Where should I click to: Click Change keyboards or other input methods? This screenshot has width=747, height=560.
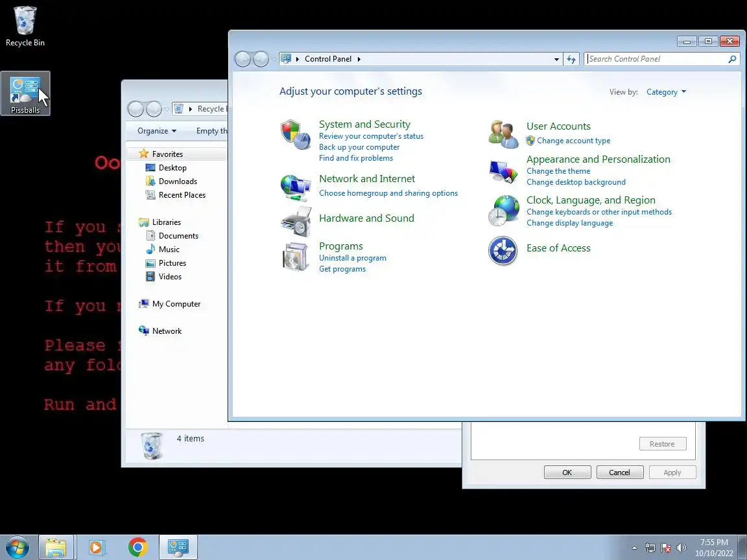tap(599, 212)
